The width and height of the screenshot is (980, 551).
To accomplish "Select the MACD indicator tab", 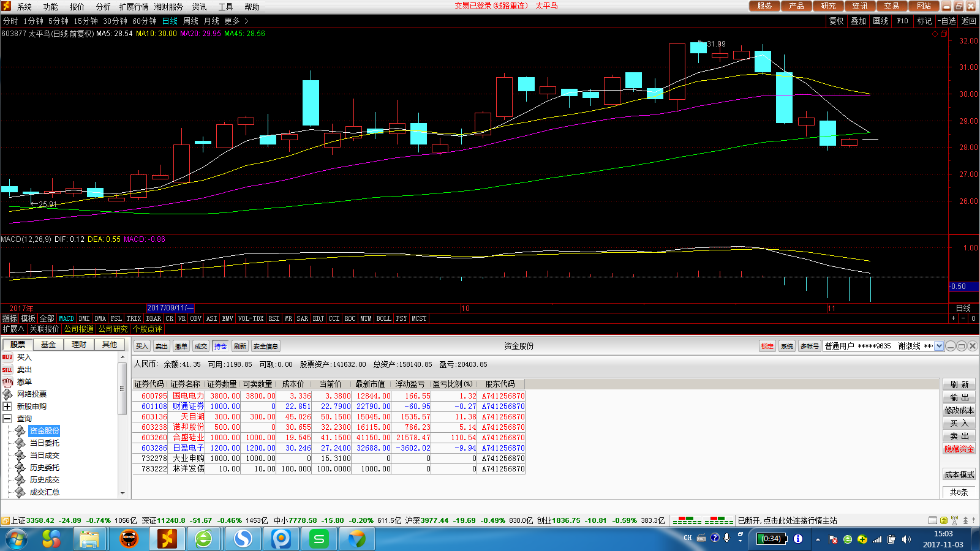I will 66,318.
